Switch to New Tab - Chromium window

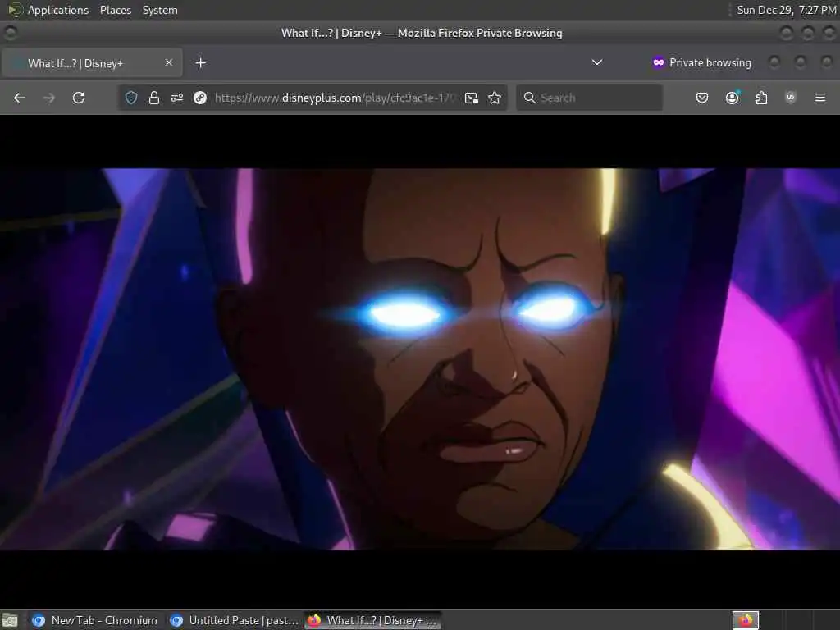pos(95,620)
